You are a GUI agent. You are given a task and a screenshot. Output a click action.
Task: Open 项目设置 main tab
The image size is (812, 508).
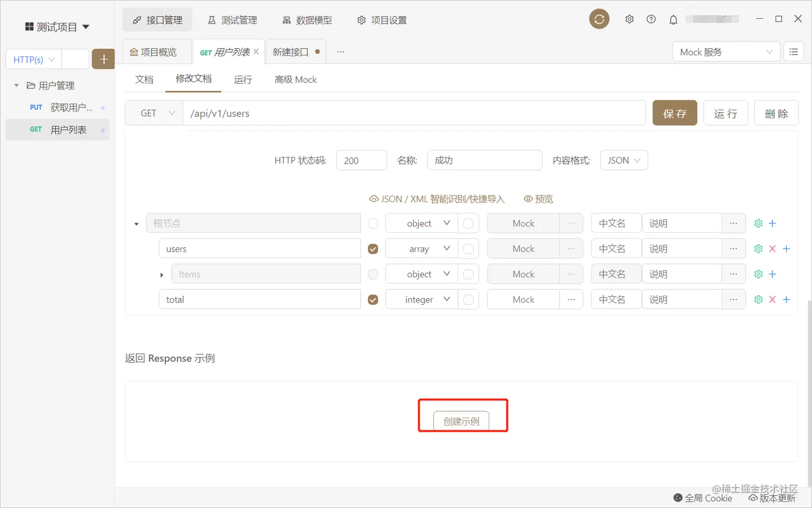point(382,20)
